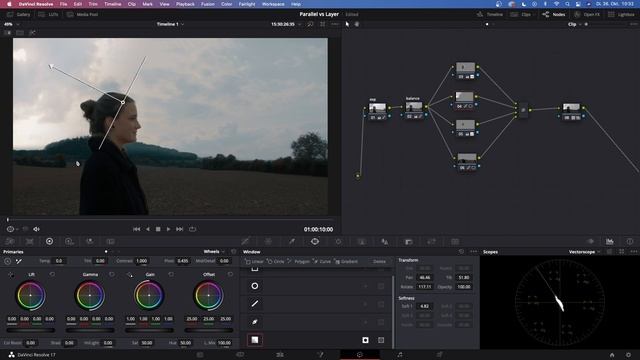The image size is (640, 360).
Task: Toggle the Nodes panel button
Action: [x=554, y=14]
